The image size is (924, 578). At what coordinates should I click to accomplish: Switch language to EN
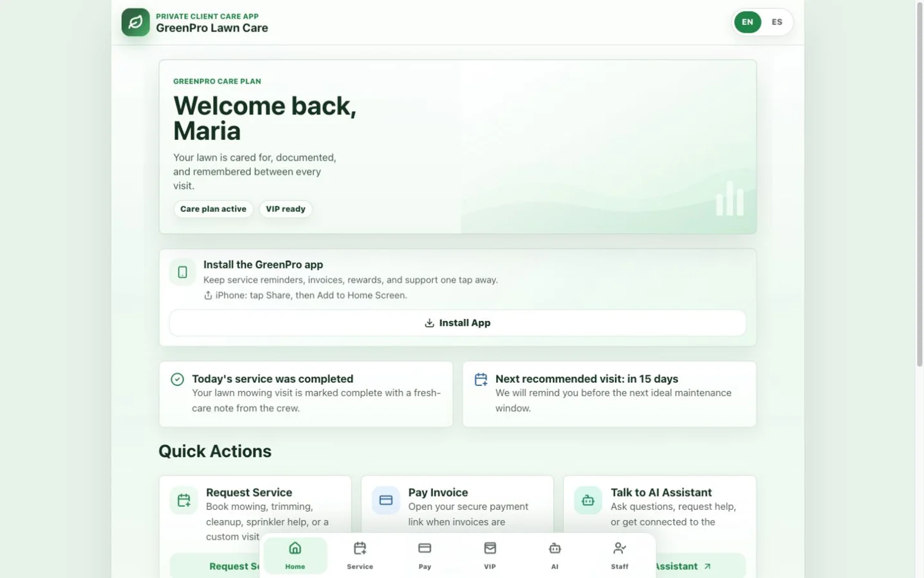748,22
